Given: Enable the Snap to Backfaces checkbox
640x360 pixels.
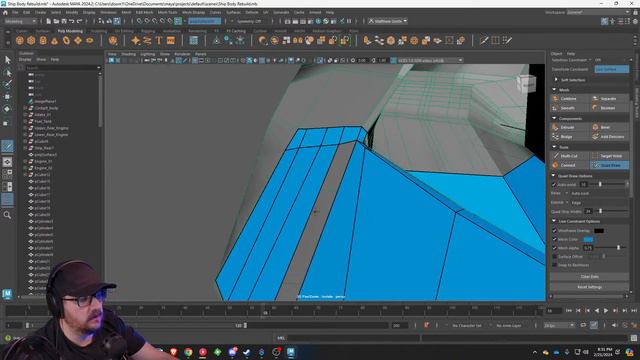Looking at the screenshot, I should 554,265.
